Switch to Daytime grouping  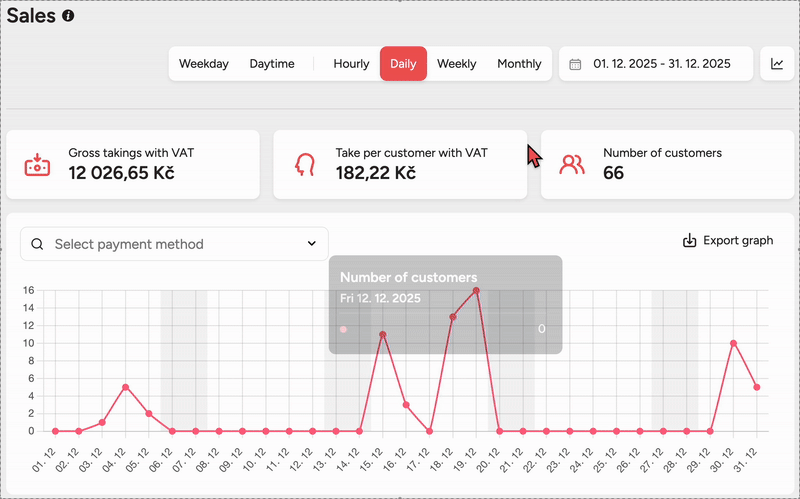(x=272, y=64)
